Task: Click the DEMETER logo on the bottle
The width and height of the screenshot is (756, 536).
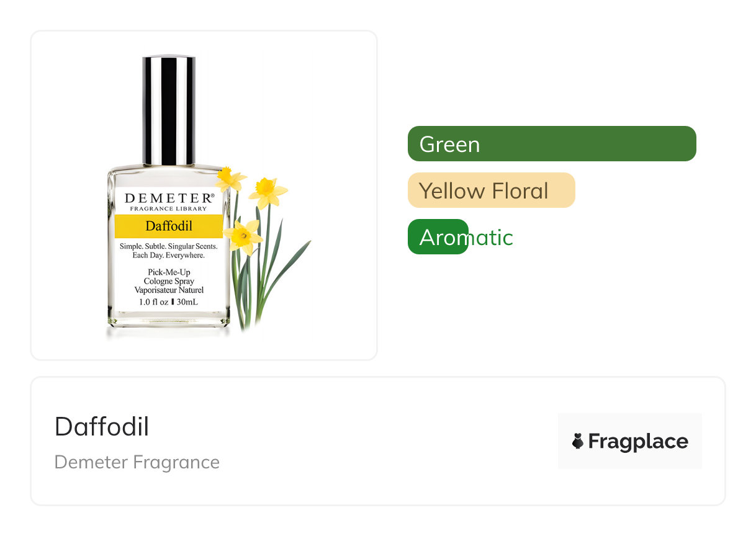Action: 169,199
